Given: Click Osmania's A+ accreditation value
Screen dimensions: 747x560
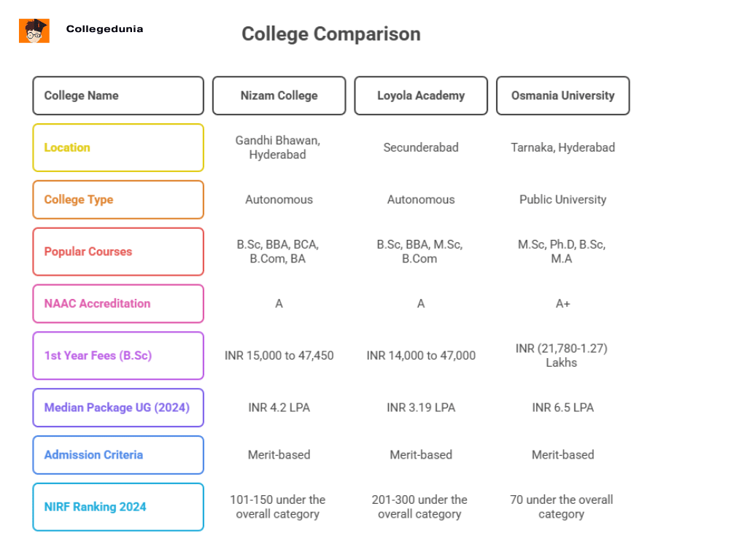Looking at the screenshot, I should tap(562, 303).
